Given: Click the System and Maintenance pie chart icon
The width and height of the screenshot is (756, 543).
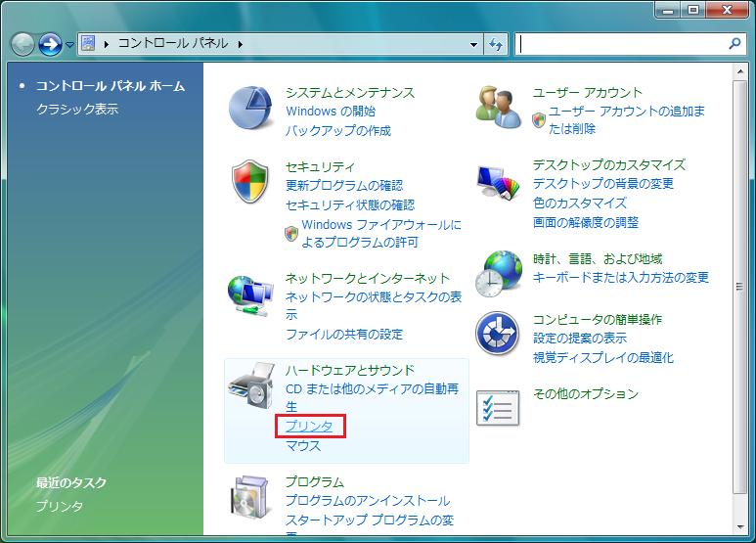Looking at the screenshot, I should tap(250, 108).
